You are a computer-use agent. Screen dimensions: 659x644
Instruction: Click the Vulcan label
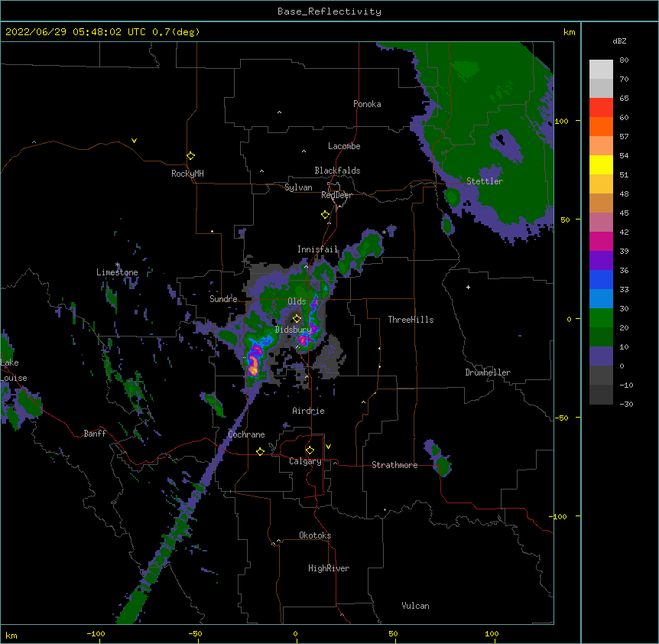tap(415, 606)
